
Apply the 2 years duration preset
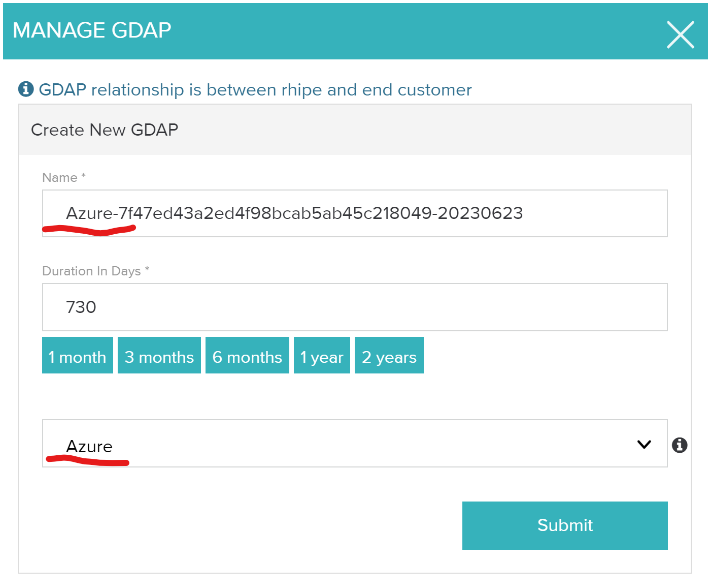[389, 357]
